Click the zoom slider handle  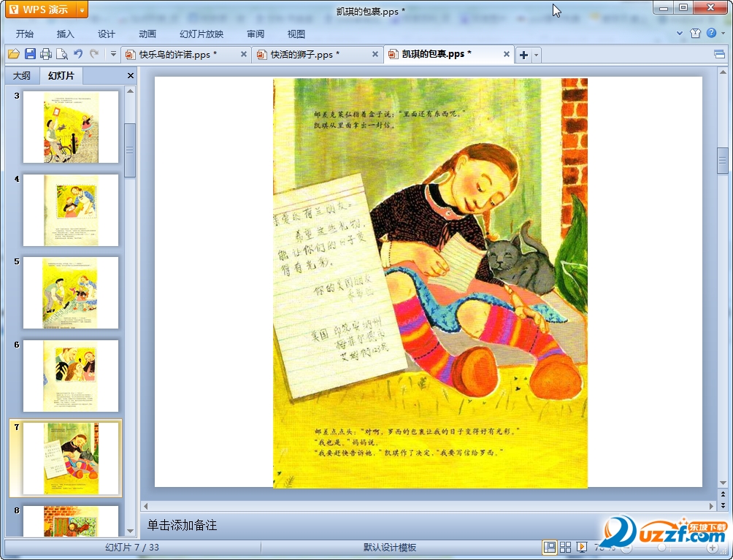coord(662,548)
